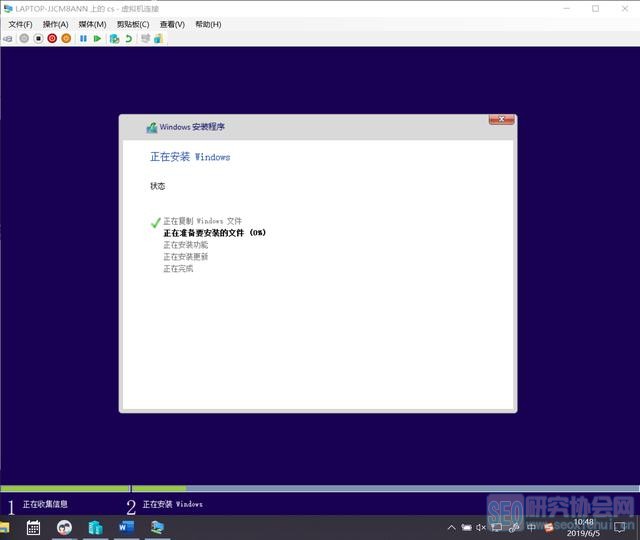Shut down the VM with red power button
The height and width of the screenshot is (540, 640).
pyautogui.click(x=52, y=38)
